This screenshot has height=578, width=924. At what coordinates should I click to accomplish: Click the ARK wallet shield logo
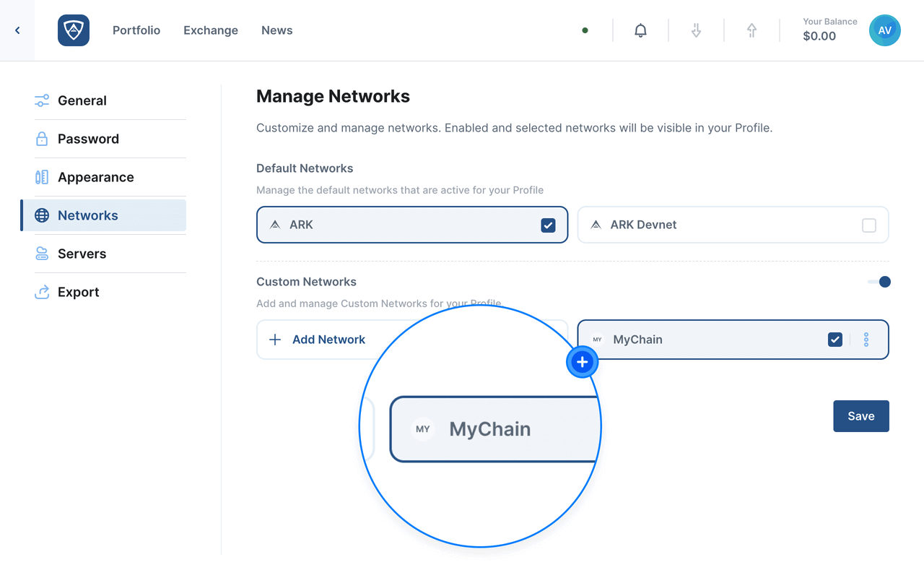[74, 30]
